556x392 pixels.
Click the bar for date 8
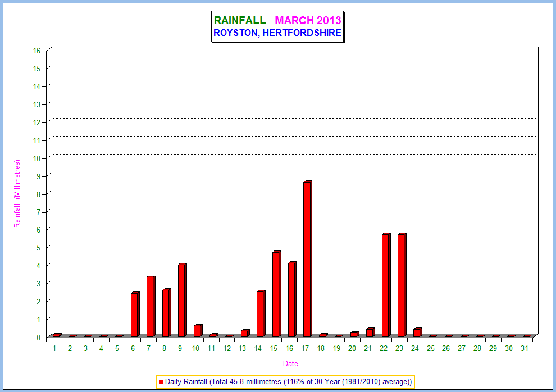point(167,313)
